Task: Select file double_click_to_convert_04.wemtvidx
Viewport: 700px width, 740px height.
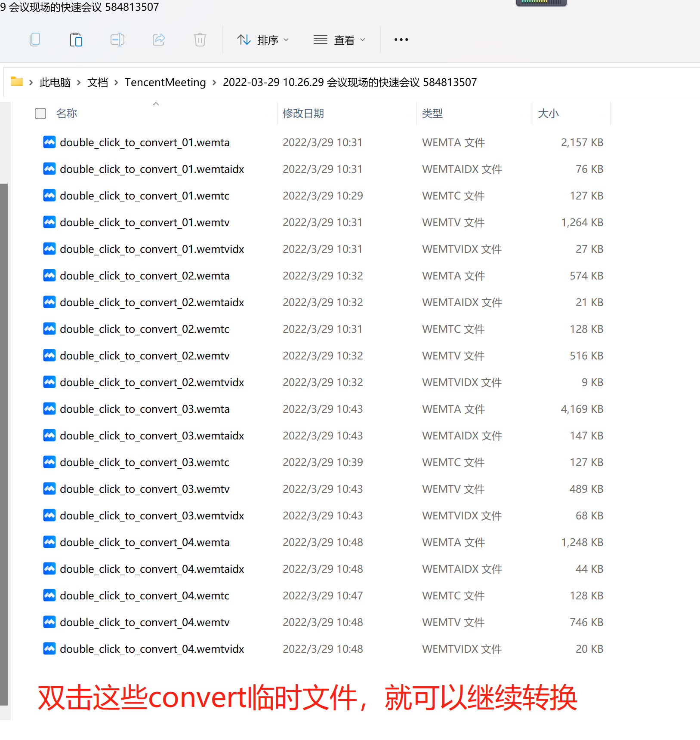Action: 152,649
